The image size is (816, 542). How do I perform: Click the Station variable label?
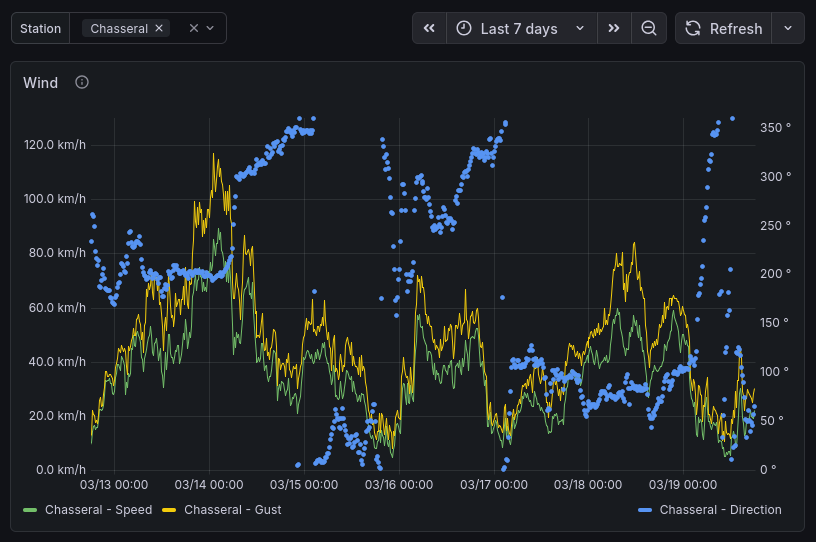(40, 28)
